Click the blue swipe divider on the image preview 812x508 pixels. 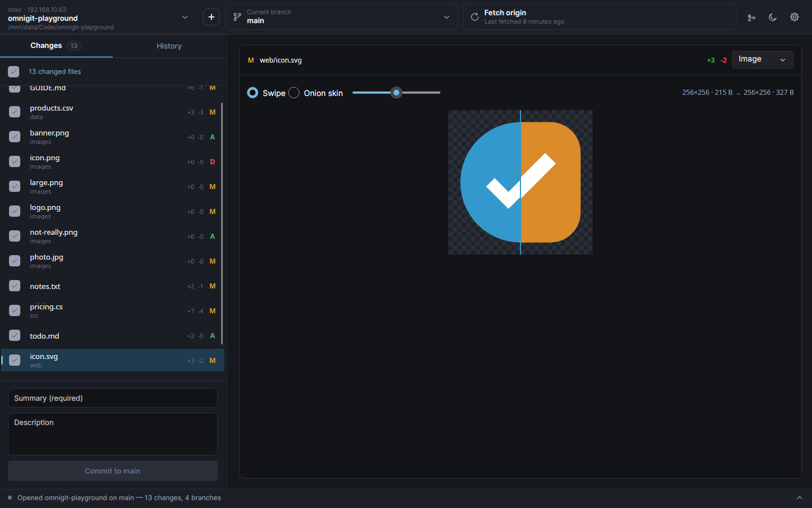pyautogui.click(x=520, y=182)
